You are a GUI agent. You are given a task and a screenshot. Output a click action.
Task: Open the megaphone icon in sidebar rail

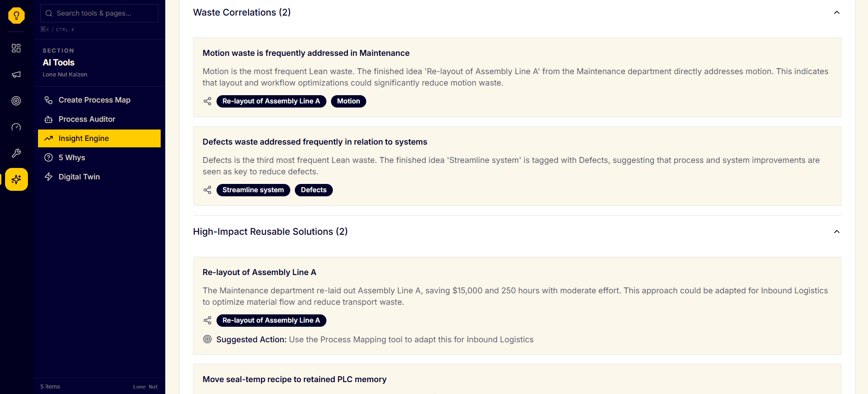tap(16, 74)
